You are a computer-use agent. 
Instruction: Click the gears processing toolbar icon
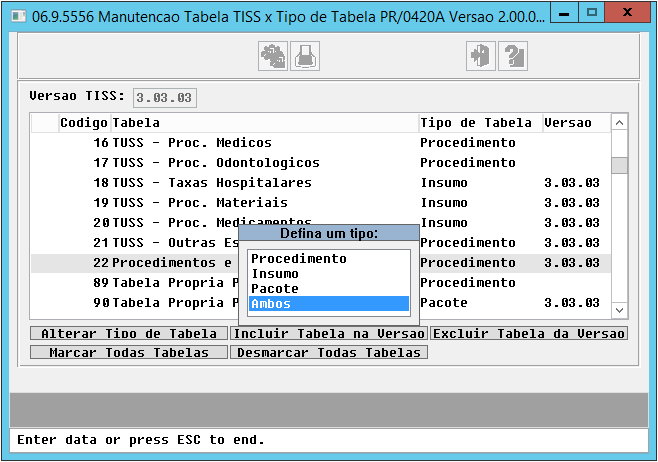pyautogui.click(x=273, y=56)
